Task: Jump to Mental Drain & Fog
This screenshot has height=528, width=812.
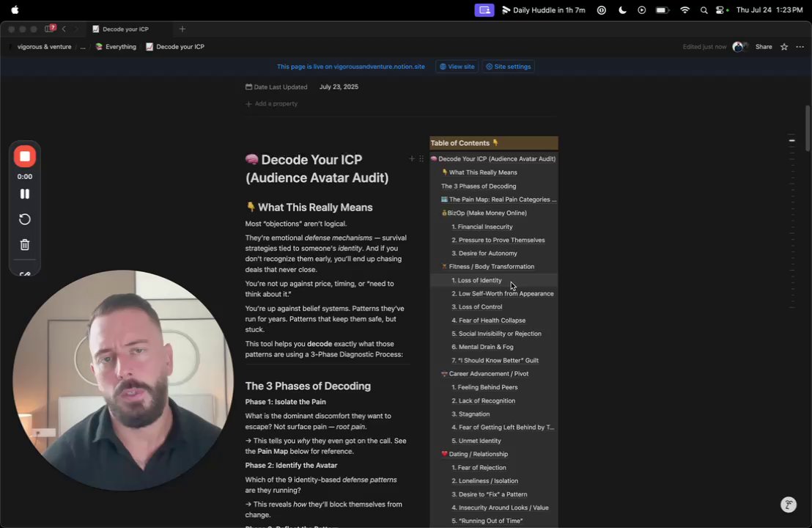Action: [482, 347]
